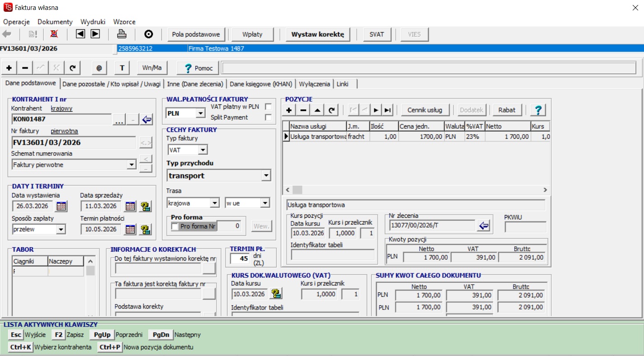Expand Typ przychodu transport dropdown
The width and height of the screenshot is (644, 356).
pos(266,176)
